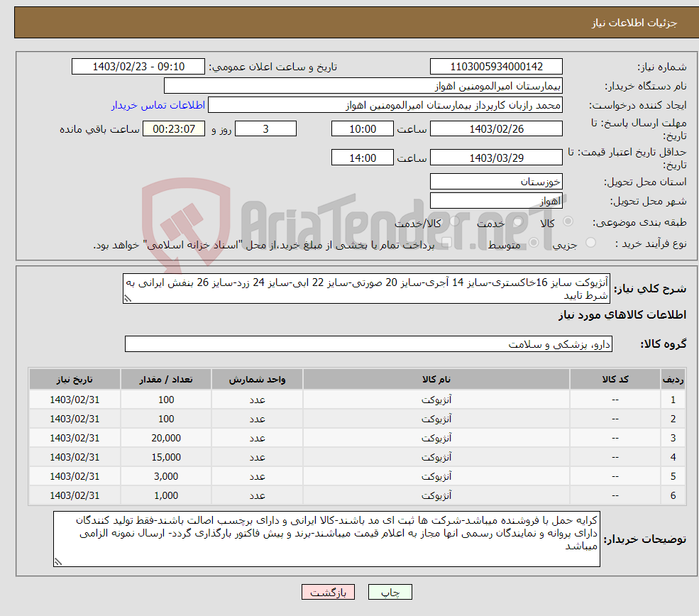Viewport: 699px width, 616px height.
Task: Click quantity 100 in row 2
Action: 166,419
